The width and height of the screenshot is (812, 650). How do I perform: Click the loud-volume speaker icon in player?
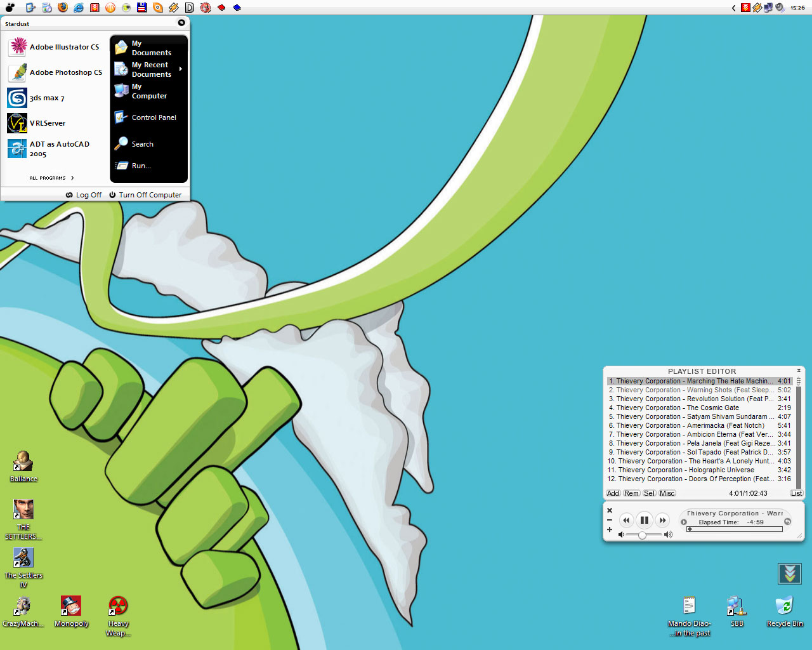tap(668, 534)
